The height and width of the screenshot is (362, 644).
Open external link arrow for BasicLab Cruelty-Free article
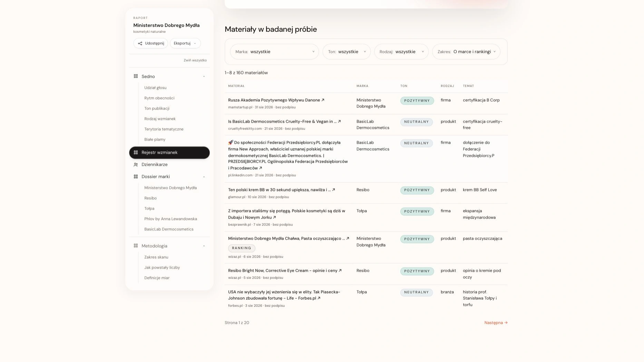[x=339, y=121]
